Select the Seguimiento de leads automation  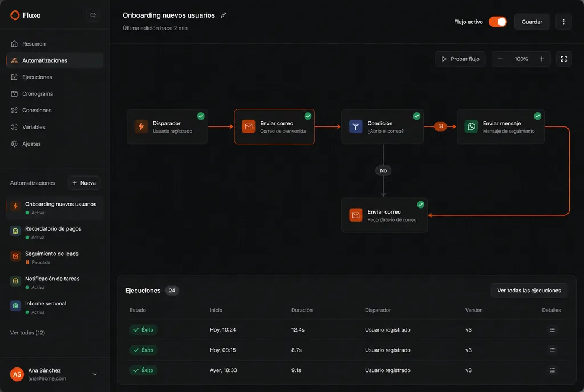point(55,258)
